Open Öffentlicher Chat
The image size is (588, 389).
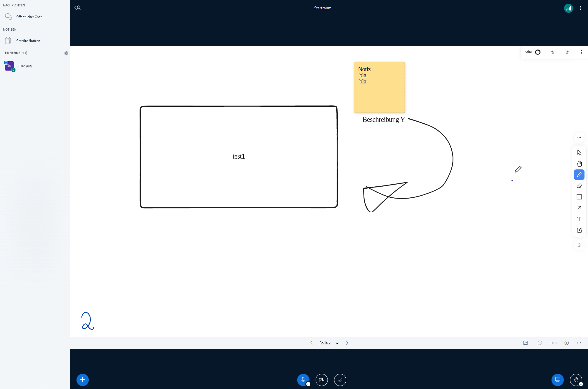(x=29, y=17)
